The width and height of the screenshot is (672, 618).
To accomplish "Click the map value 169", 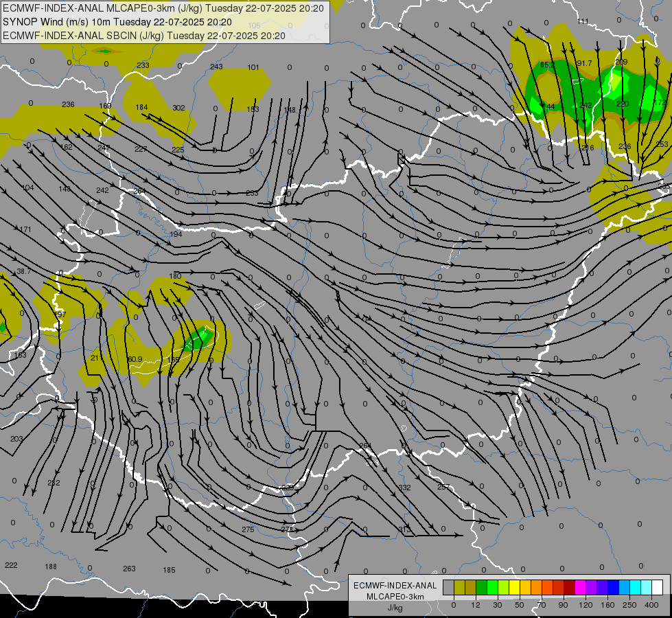I will [105, 106].
